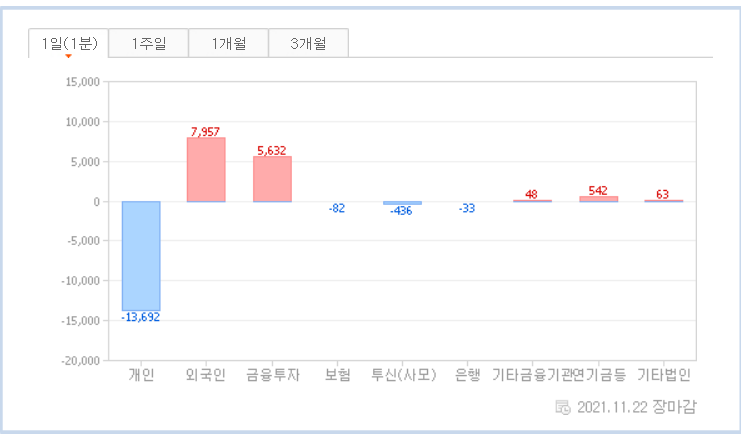Click the 개인 blue bar
Screen dimensions: 741x439
pos(141,256)
